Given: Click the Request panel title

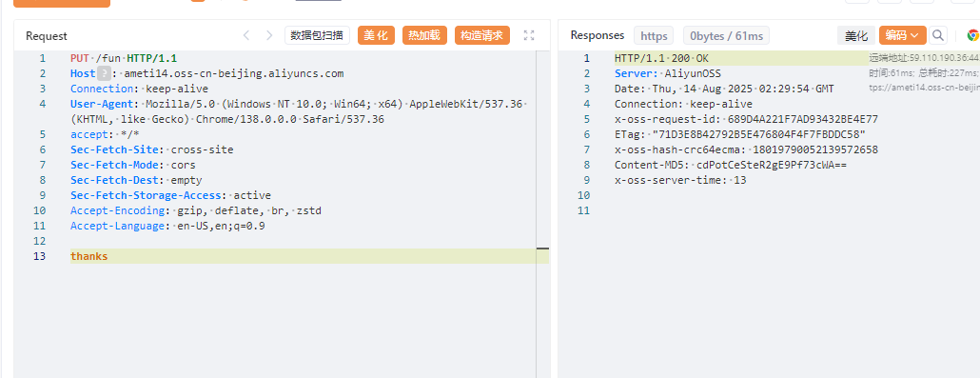Looking at the screenshot, I should click(47, 36).
